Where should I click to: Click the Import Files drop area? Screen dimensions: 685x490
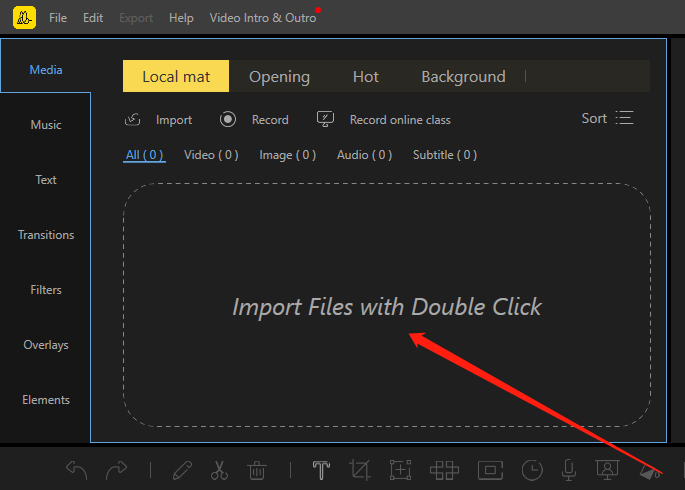click(386, 307)
